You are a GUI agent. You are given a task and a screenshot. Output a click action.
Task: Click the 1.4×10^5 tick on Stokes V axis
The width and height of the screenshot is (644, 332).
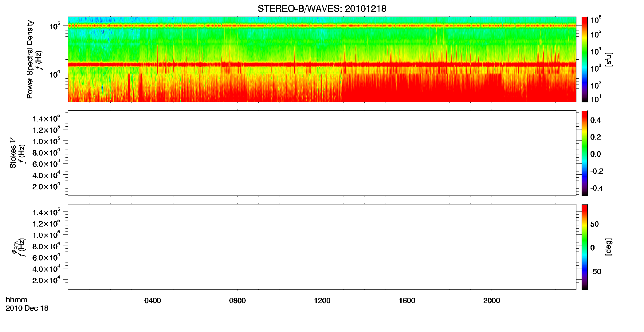coord(46,119)
